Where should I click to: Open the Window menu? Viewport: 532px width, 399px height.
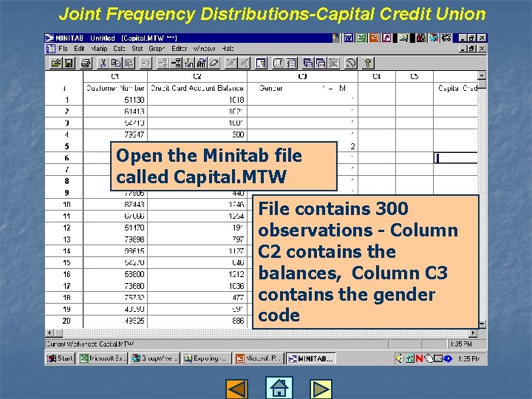pyautogui.click(x=204, y=49)
